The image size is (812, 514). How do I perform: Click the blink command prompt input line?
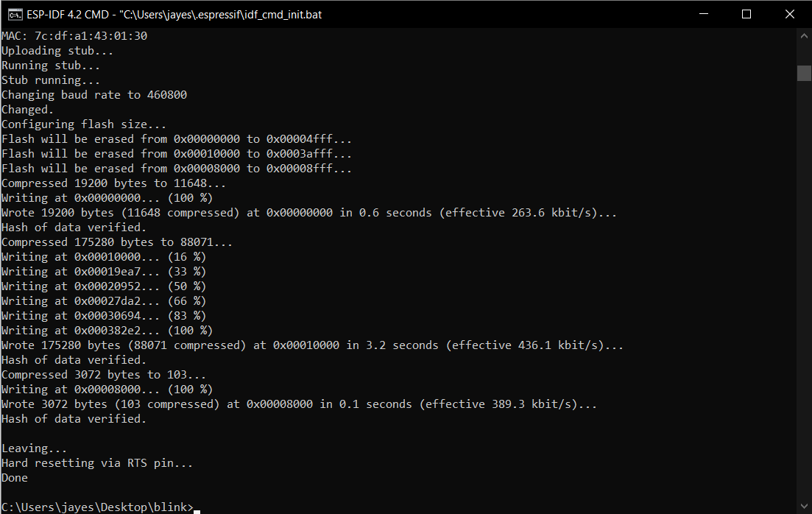99,507
